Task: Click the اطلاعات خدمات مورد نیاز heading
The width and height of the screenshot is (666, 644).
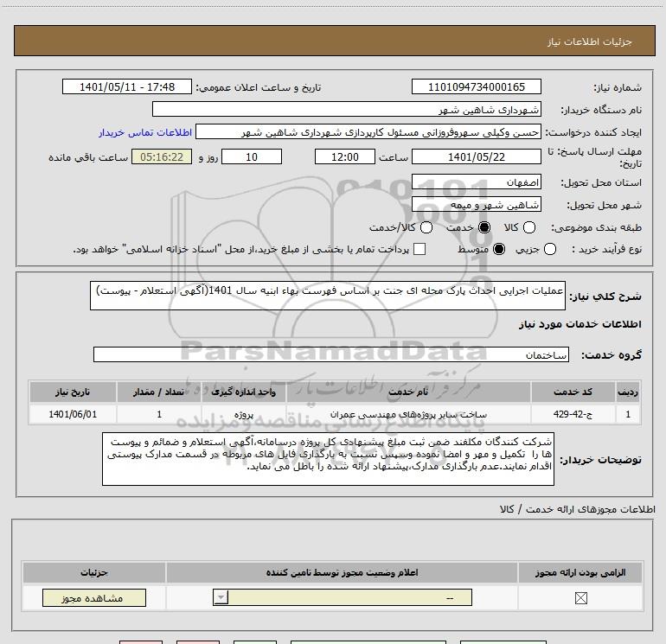Action: tap(580, 324)
